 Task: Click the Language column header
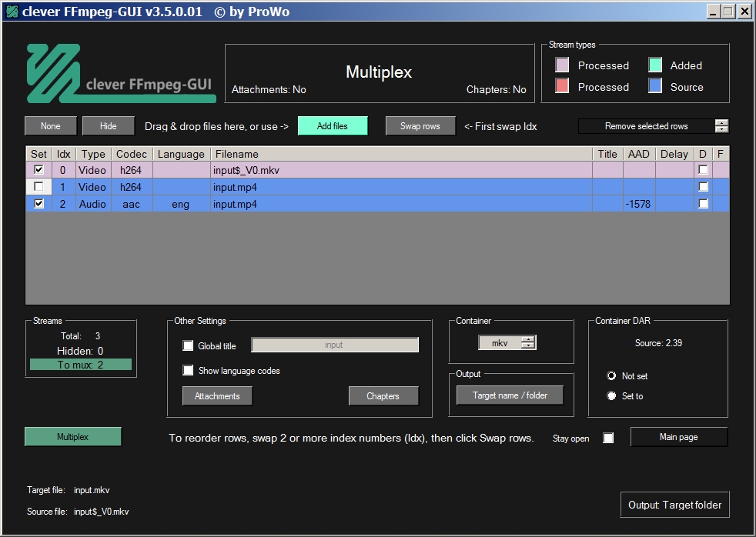click(181, 154)
